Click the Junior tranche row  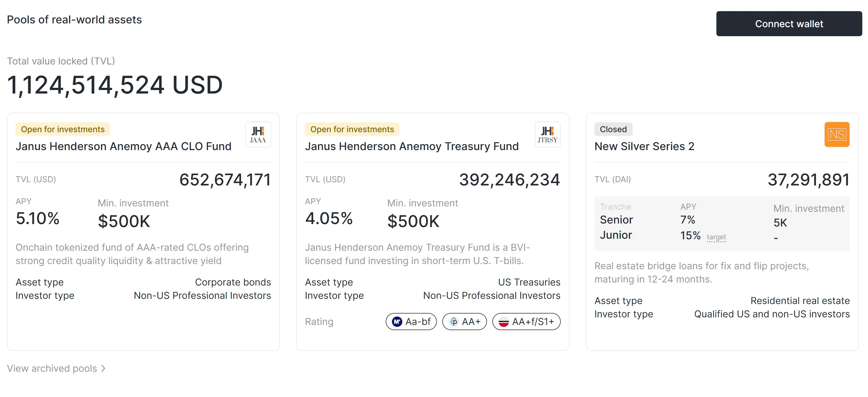coord(616,235)
